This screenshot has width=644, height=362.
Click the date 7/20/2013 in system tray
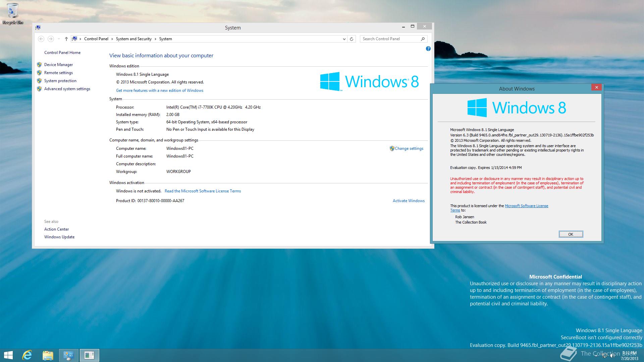[630, 358]
